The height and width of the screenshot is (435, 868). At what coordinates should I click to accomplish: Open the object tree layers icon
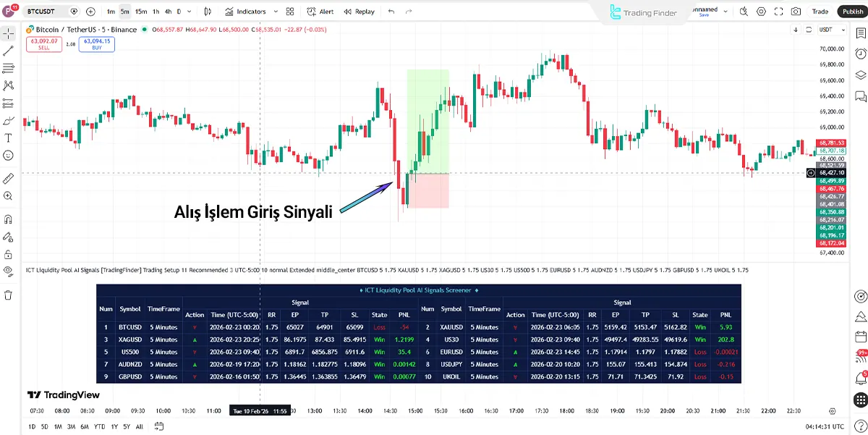coord(861,75)
